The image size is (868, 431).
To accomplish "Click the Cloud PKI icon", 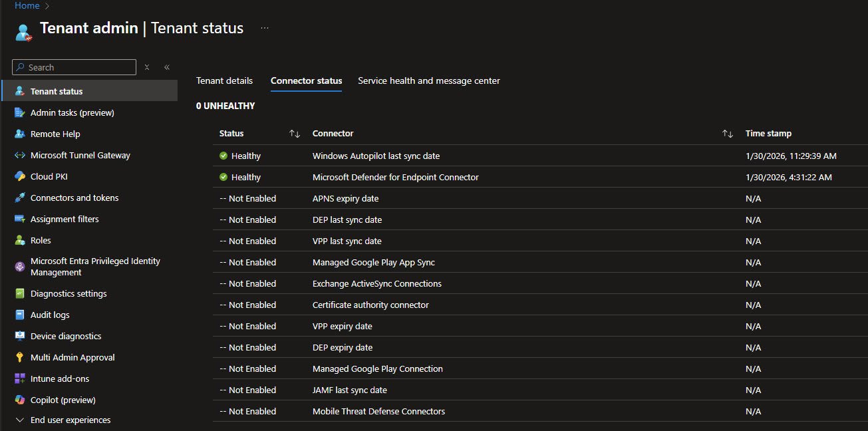I will pyautogui.click(x=19, y=176).
